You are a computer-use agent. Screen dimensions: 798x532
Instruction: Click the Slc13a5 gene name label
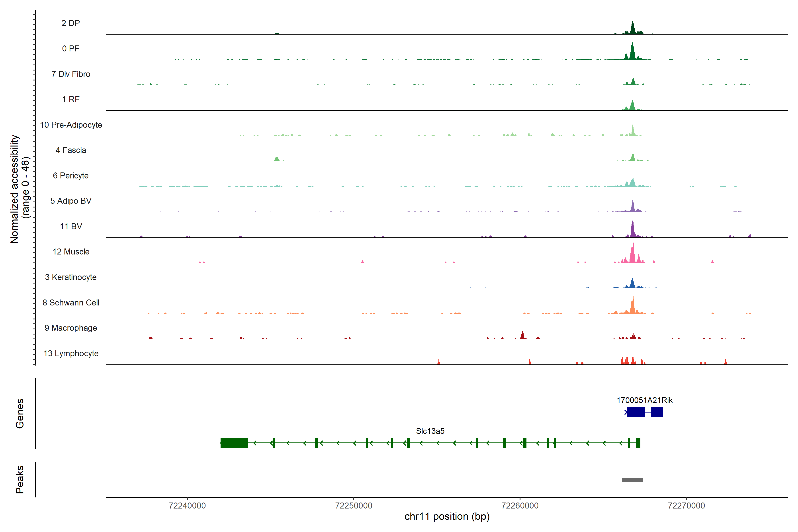430,431
